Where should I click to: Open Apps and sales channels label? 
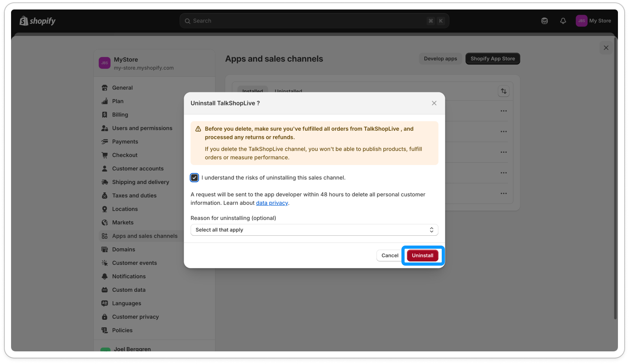(x=145, y=236)
